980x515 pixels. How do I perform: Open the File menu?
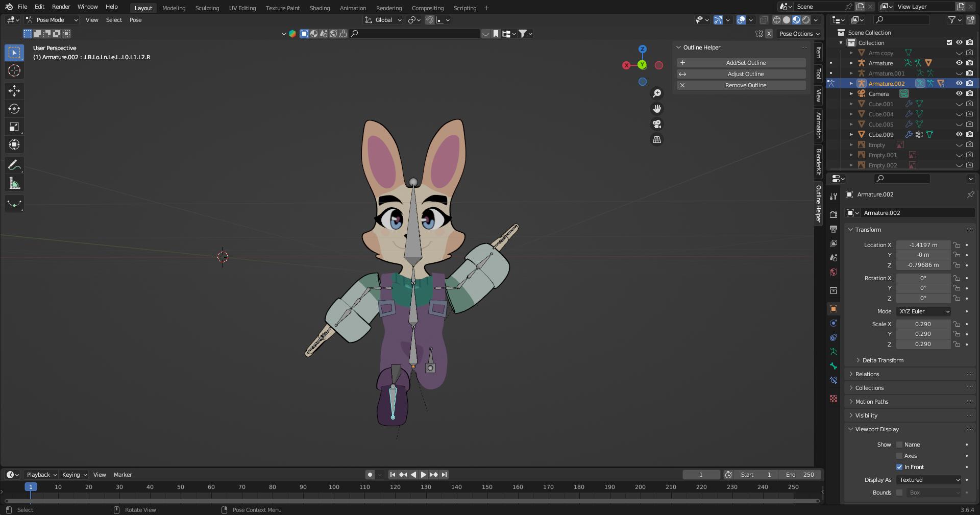[22, 7]
